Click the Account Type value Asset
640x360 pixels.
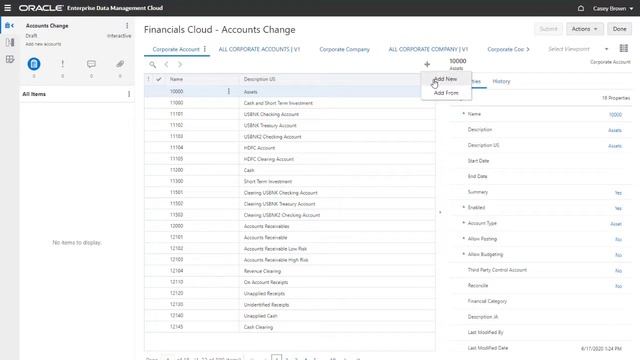point(616,224)
